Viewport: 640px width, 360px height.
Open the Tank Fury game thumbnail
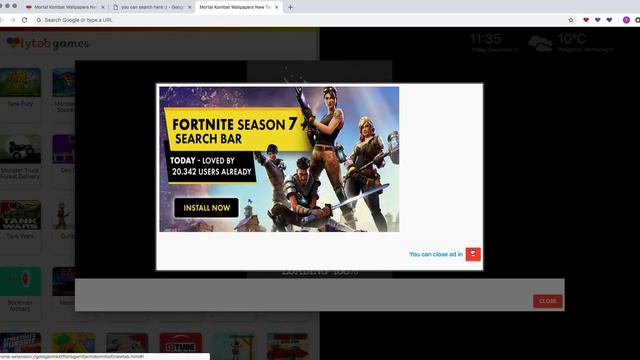20,82
